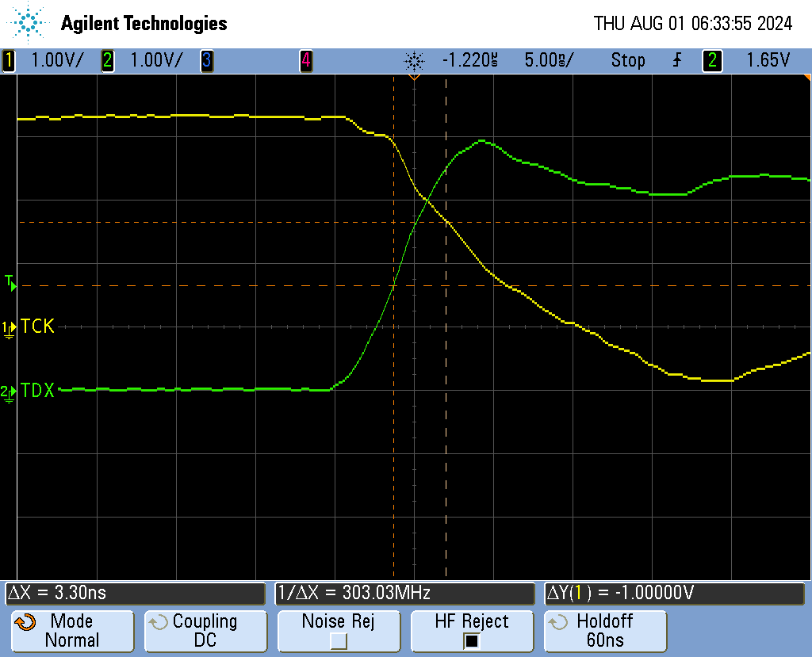The height and width of the screenshot is (657, 812).
Task: Click the TCK ground reference marker
Action: click(9, 327)
